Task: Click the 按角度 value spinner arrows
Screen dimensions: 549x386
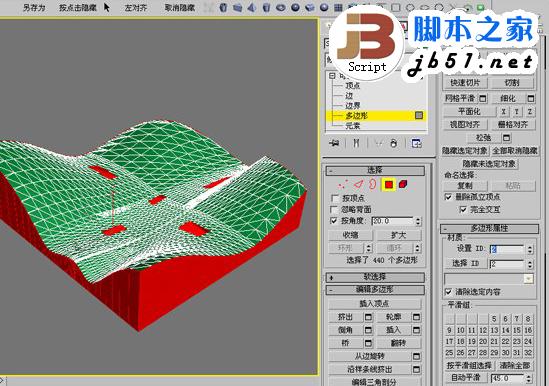Action: point(418,221)
